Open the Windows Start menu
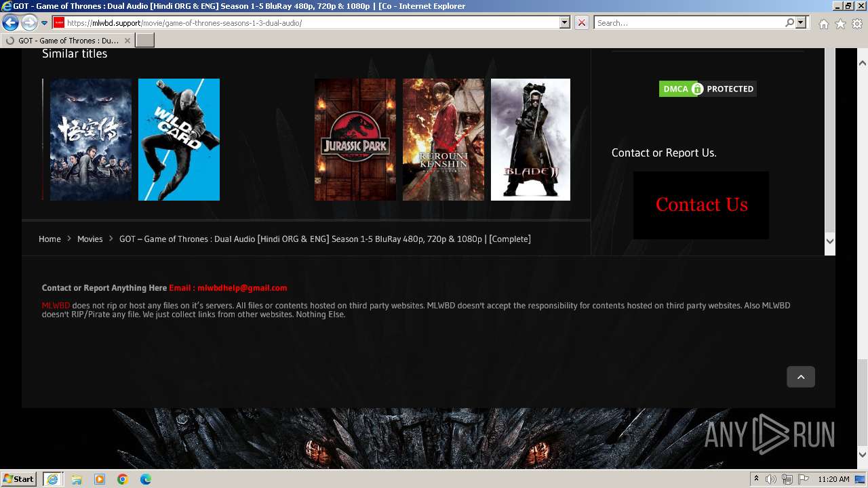Image resolution: width=868 pixels, height=488 pixels. click(18, 479)
